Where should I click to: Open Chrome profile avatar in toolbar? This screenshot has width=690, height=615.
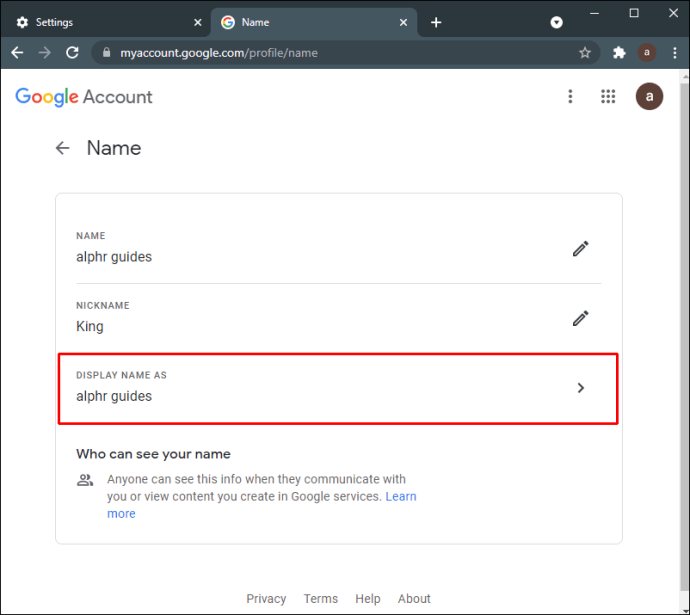(x=646, y=53)
